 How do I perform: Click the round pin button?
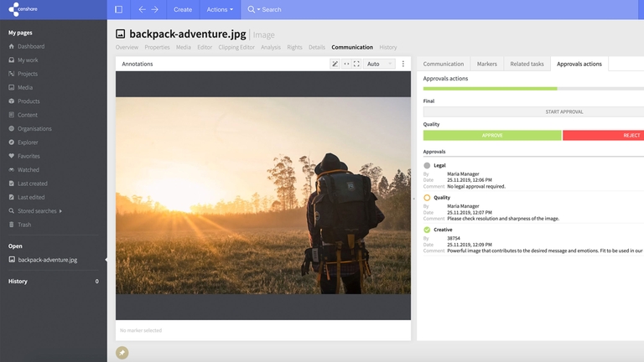[122, 353]
